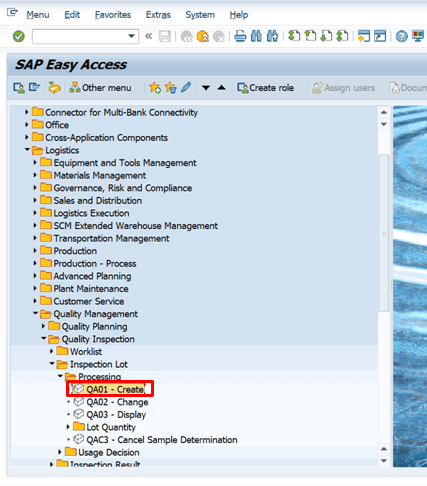Click the Save diskette icon
Viewport: 427px width, 486px height.
pyautogui.click(x=165, y=36)
